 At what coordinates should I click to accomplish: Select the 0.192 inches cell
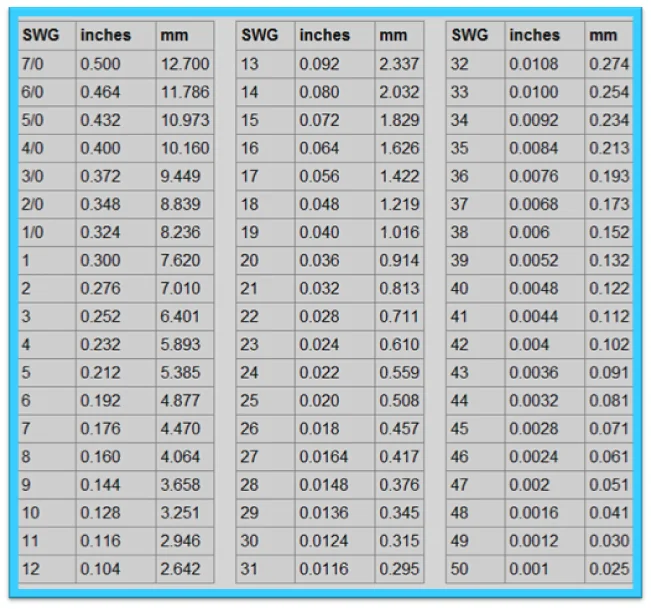[116, 401]
